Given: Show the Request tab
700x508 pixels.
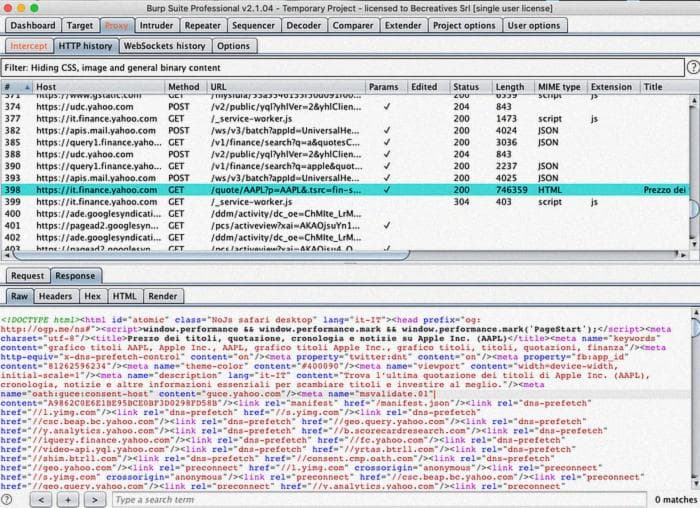Looking at the screenshot, I should pyautogui.click(x=28, y=276).
